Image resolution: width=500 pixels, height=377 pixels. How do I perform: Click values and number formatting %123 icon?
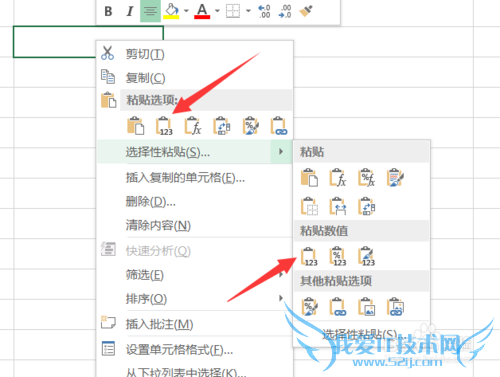[x=338, y=256]
